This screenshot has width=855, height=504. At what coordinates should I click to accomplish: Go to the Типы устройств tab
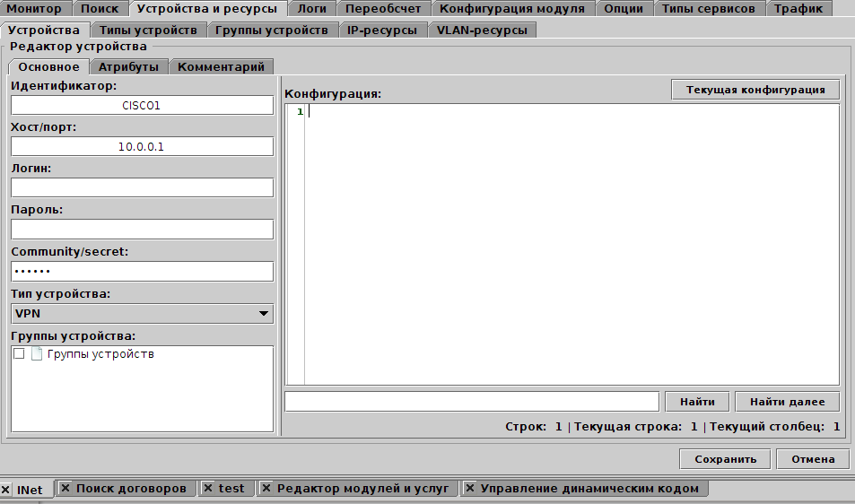148,30
